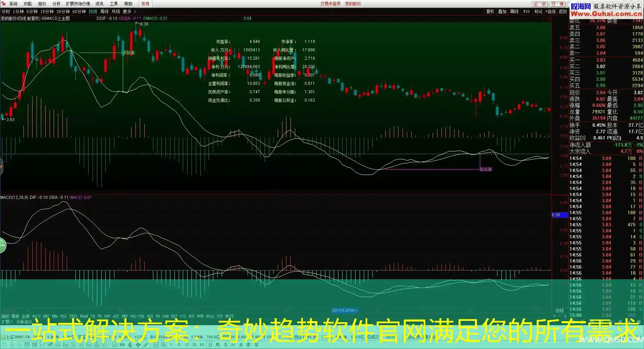This screenshot has height=349, width=644.
Task: Click the 行情 button at top right
Action: point(557,4)
